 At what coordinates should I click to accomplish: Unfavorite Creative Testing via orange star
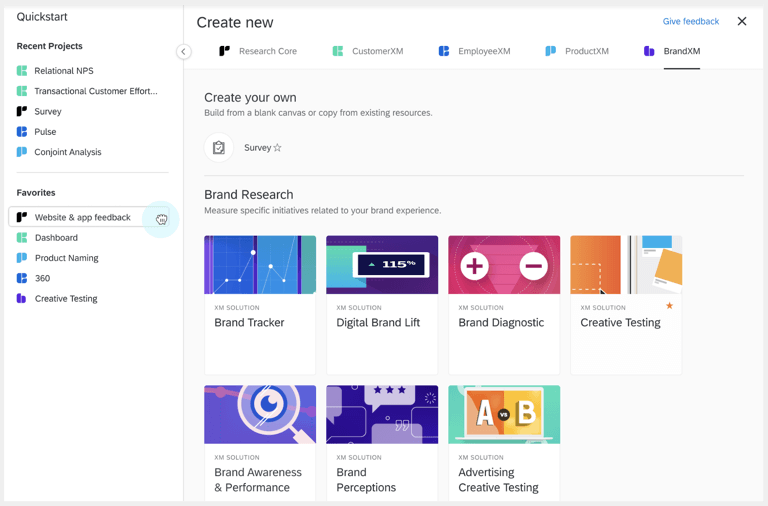669,306
